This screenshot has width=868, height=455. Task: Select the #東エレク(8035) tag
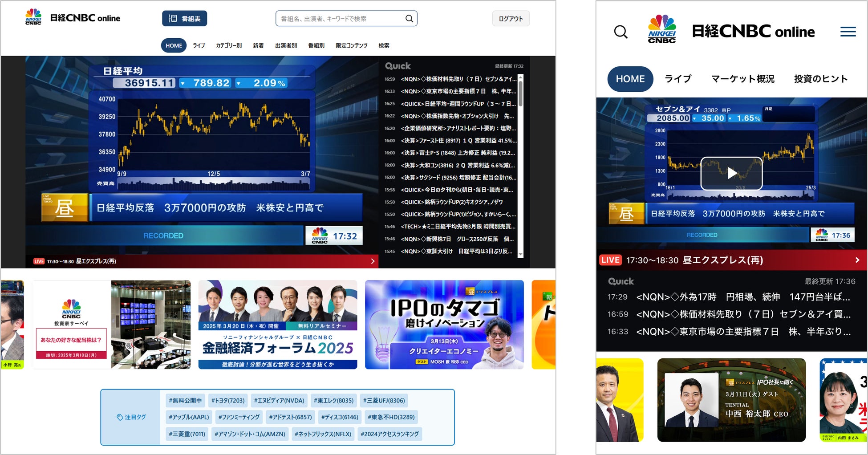click(x=333, y=400)
